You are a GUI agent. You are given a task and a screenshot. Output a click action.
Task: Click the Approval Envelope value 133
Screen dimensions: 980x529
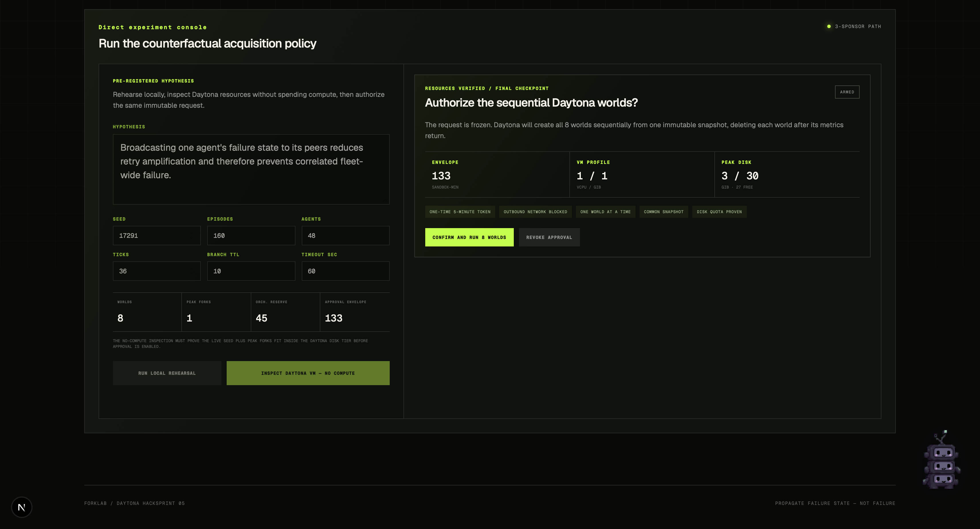pyautogui.click(x=334, y=318)
